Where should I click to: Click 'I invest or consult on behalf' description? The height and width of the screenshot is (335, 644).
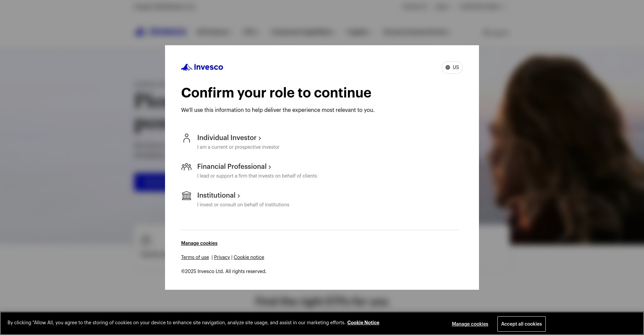(x=243, y=205)
